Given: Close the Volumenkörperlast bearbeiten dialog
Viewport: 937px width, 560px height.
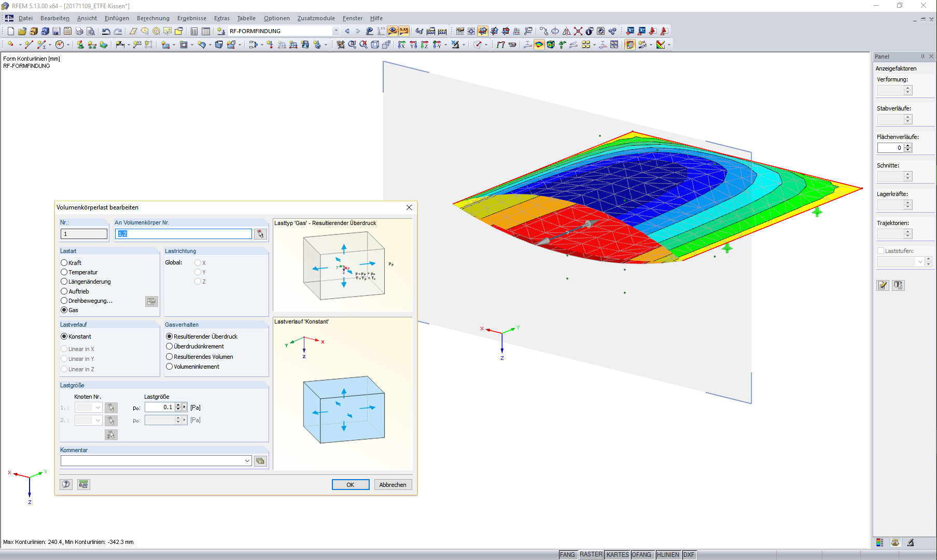Looking at the screenshot, I should click(409, 207).
